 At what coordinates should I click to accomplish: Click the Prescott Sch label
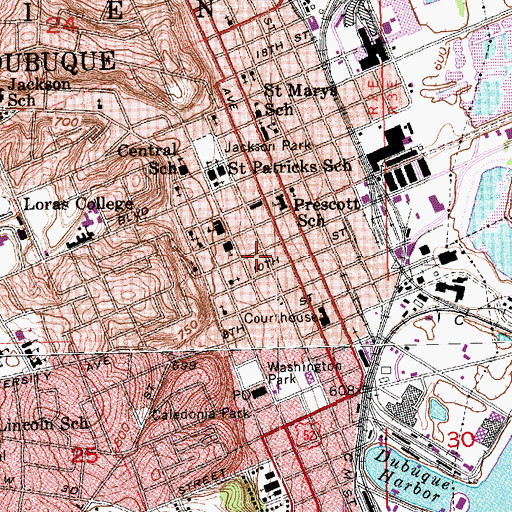click(327, 212)
